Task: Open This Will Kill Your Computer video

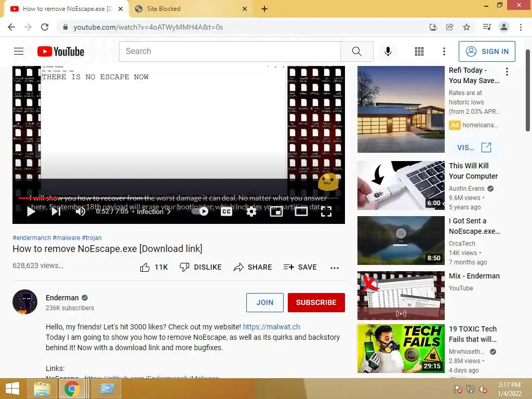Action: pyautogui.click(x=401, y=185)
